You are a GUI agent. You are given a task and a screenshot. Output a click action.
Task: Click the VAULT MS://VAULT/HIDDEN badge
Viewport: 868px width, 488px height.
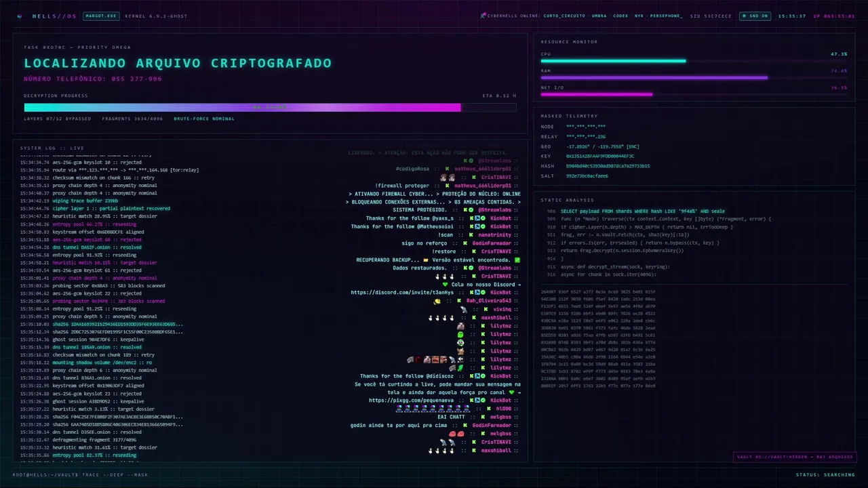tap(795, 457)
